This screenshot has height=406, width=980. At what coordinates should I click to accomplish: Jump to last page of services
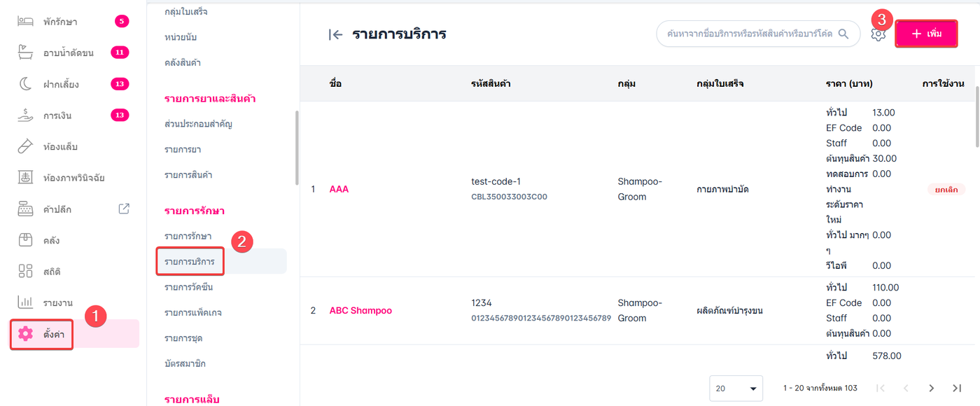coord(957,388)
